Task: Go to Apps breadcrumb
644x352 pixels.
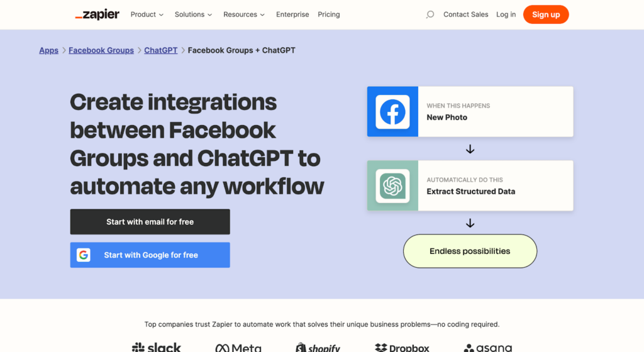Action: 49,50
